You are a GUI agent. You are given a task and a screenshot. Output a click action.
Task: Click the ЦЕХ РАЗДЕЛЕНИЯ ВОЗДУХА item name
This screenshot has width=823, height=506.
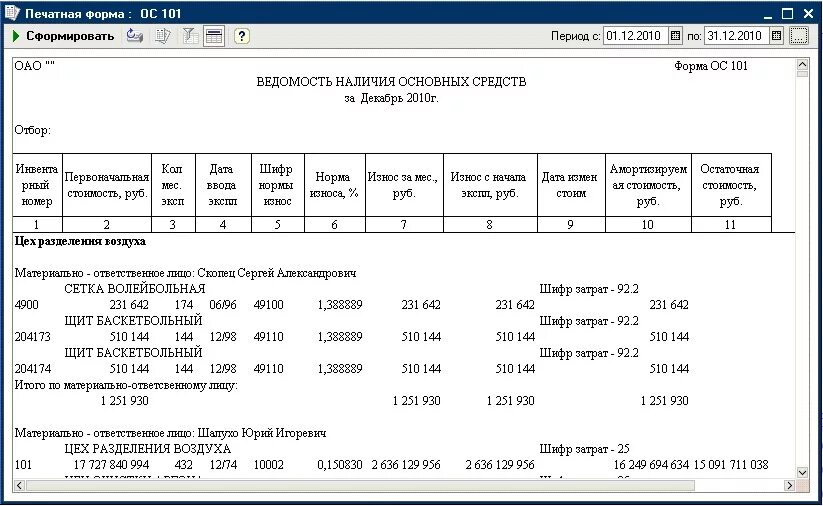[147, 449]
